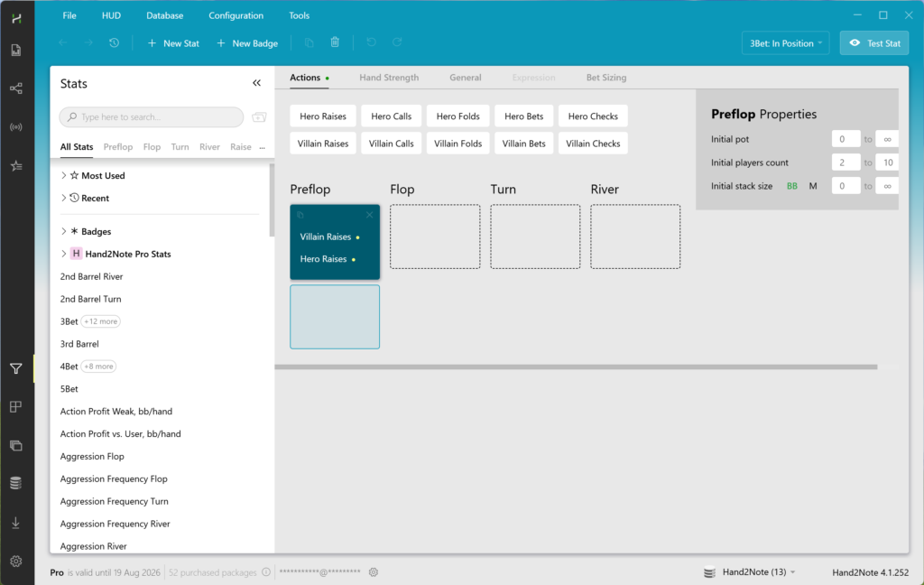Show more stat filter tabs via the ellipsis
Viewport: 924px width, 585px height.
[x=263, y=147]
